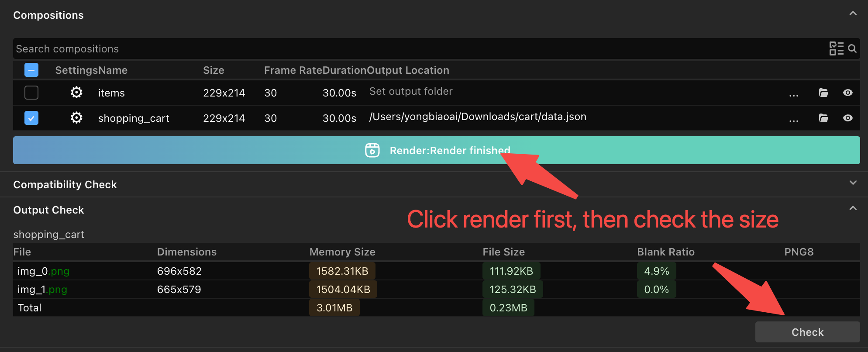Open output folder for shopping_cart composition
The image size is (868, 352).
(823, 118)
